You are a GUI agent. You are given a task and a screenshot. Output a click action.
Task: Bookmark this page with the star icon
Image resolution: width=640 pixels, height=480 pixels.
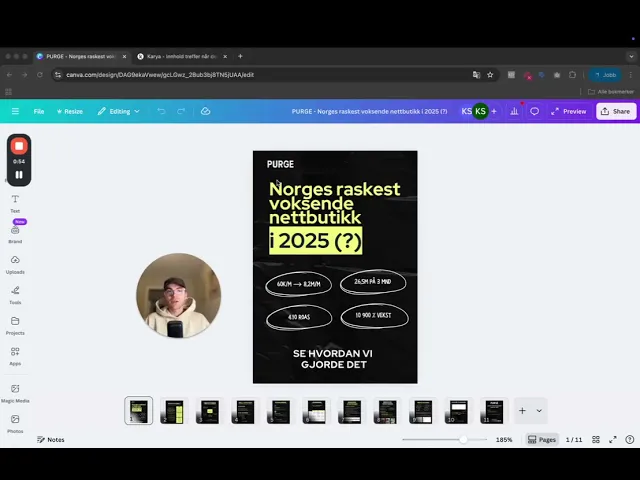click(x=490, y=75)
